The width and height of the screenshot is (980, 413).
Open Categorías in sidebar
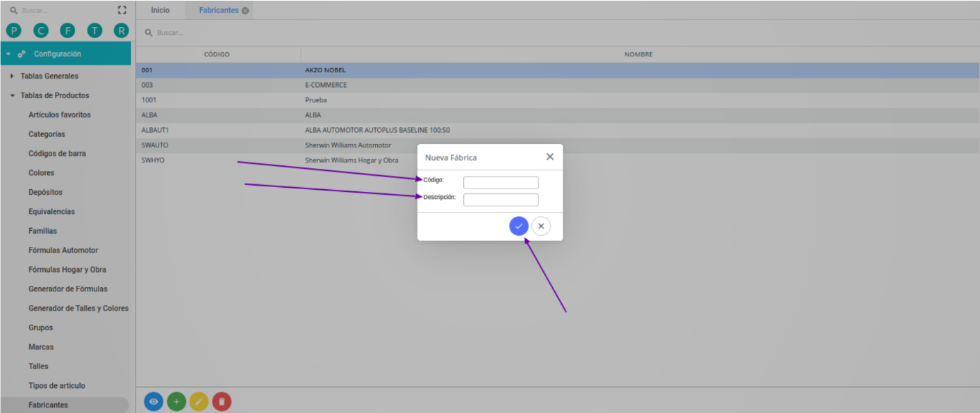pos(47,134)
